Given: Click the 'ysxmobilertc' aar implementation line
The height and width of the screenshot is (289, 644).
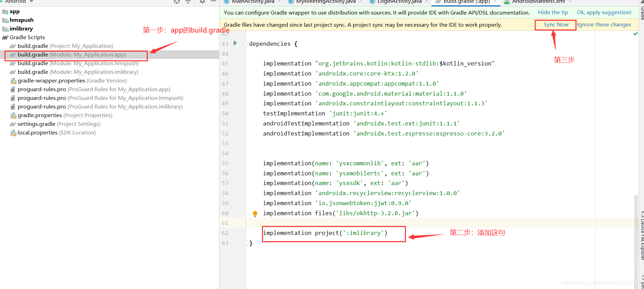Looking at the screenshot, I should pyautogui.click(x=346, y=173).
